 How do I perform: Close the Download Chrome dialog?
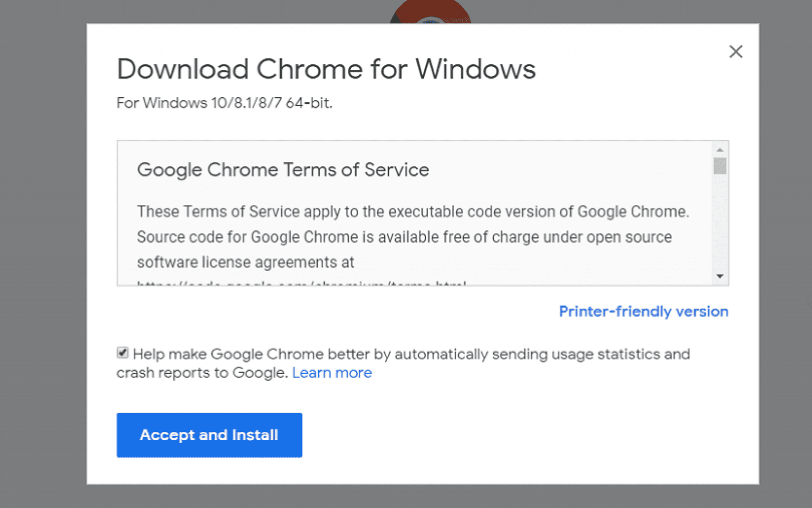coord(736,51)
